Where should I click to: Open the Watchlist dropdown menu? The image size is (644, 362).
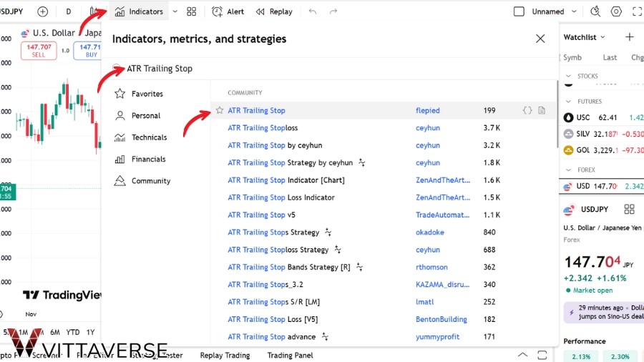click(x=585, y=37)
